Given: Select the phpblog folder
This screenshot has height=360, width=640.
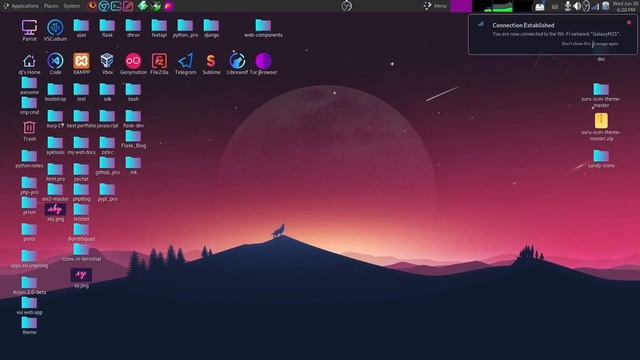Looking at the screenshot, I should [x=81, y=192].
